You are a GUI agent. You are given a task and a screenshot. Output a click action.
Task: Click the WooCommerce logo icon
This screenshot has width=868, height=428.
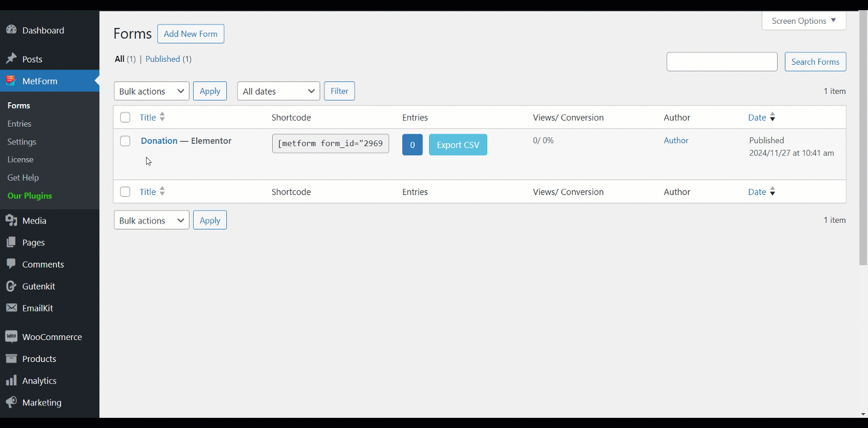[11, 336]
